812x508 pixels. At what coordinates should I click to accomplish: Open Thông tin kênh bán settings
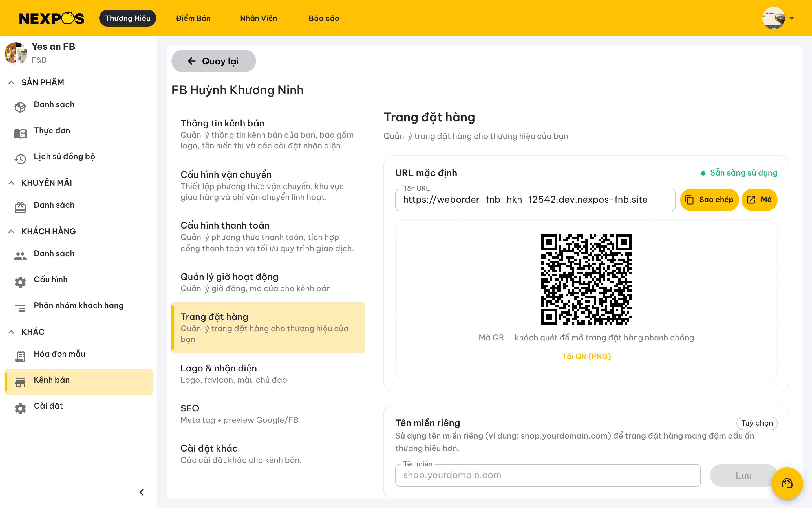tap(268, 134)
